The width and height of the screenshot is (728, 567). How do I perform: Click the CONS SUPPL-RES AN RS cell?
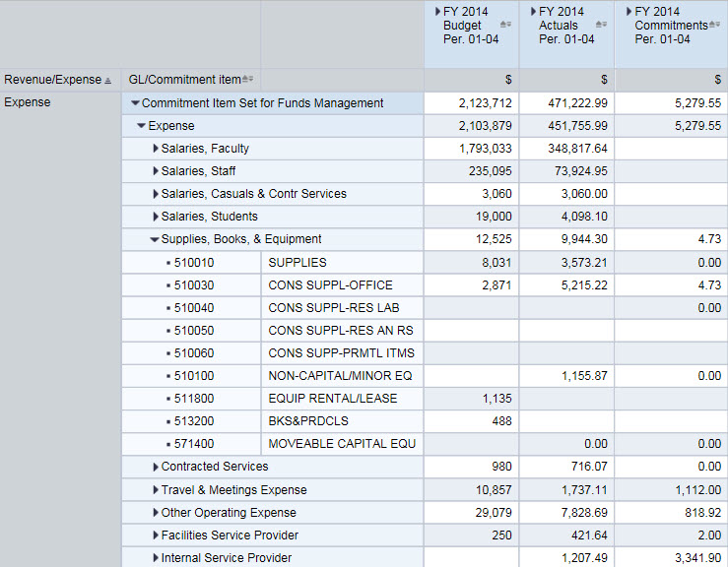pyautogui.click(x=342, y=331)
